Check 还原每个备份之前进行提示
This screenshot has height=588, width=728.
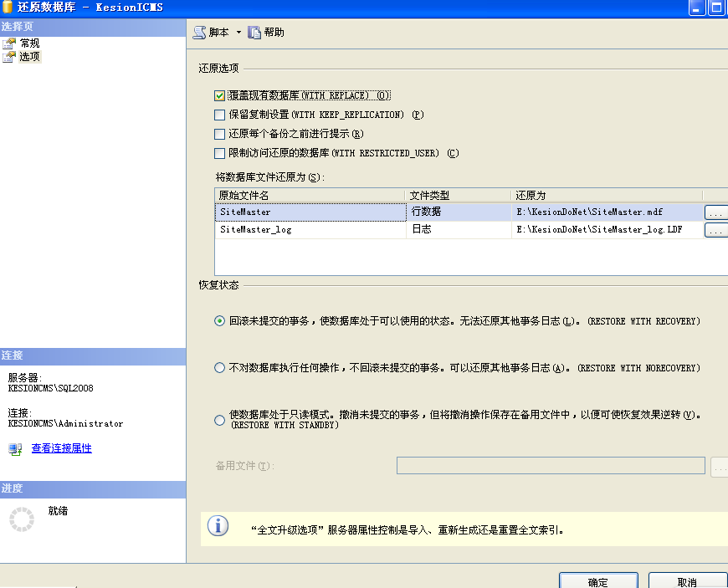[x=219, y=134]
